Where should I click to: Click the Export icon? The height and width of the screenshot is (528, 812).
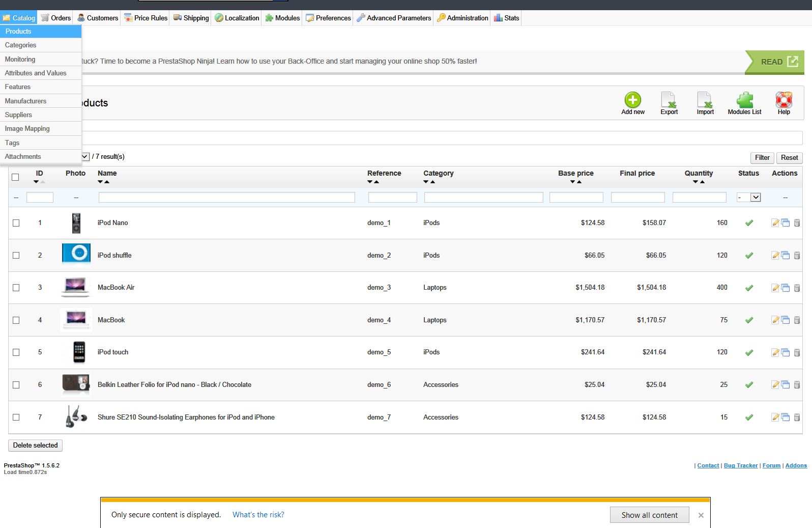pyautogui.click(x=669, y=100)
